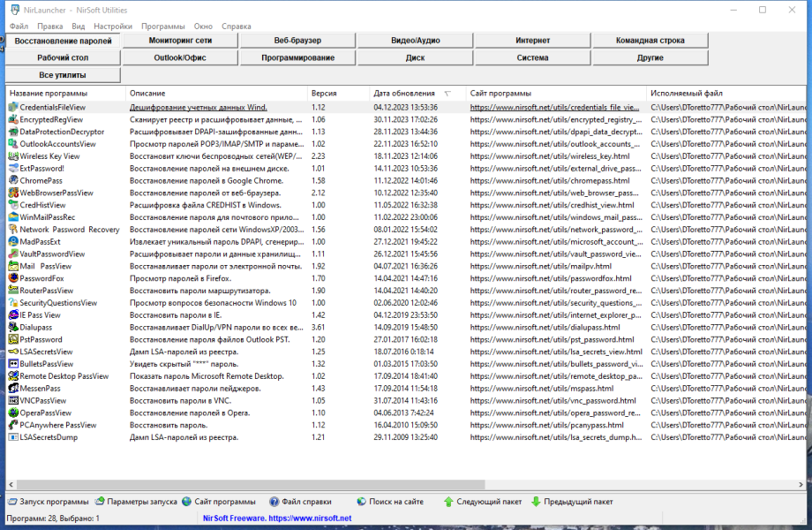Image resolution: width=812 pixels, height=530 pixels.
Task: Click the Предыдущий пакет down arrow
Action: (536, 502)
